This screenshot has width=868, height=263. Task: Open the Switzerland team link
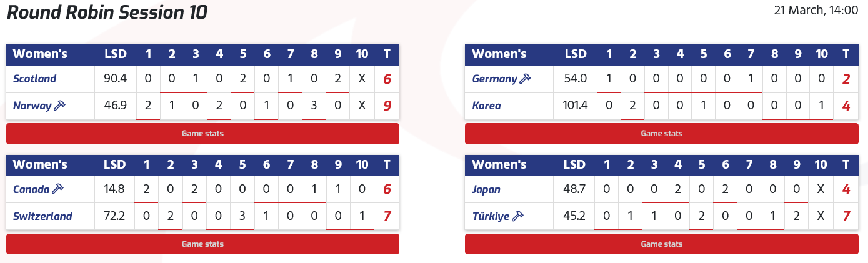pos(42,216)
